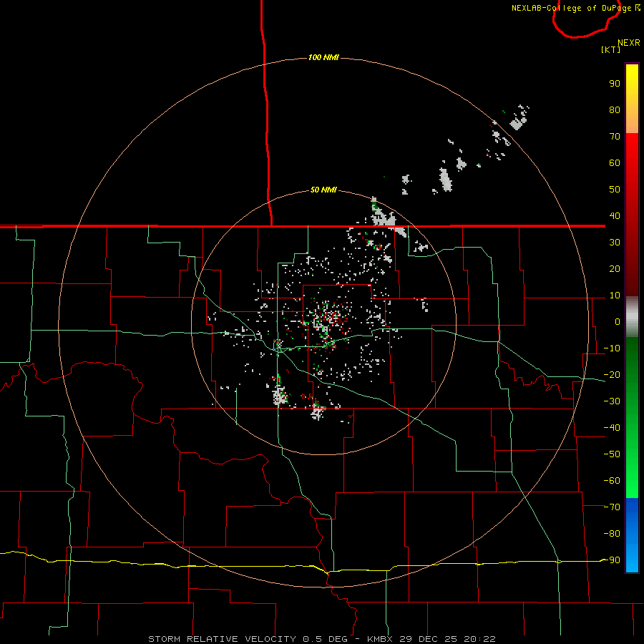Click the -70 value on velocity scale
644x644 pixels.
pos(612,507)
